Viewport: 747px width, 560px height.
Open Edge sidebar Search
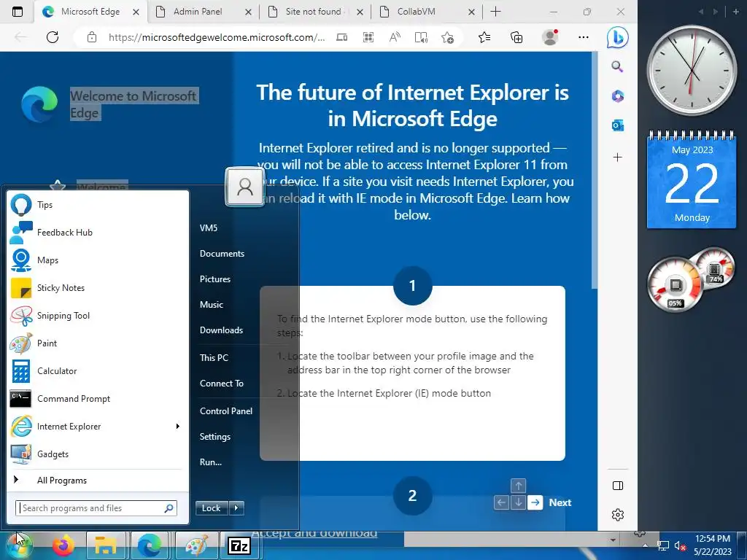tap(617, 66)
